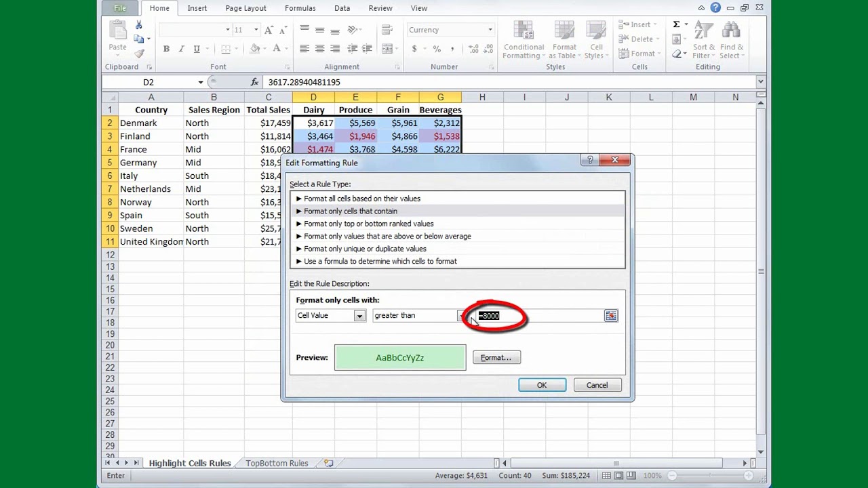Toggle Underline formatting button
Screen dimensions: 868x488
pyautogui.click(x=197, y=49)
